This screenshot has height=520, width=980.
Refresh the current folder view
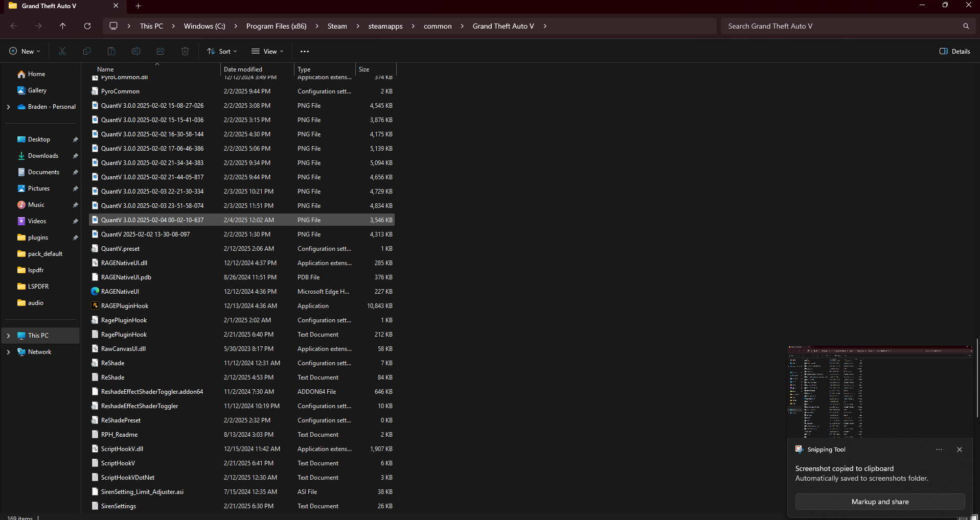tap(87, 26)
